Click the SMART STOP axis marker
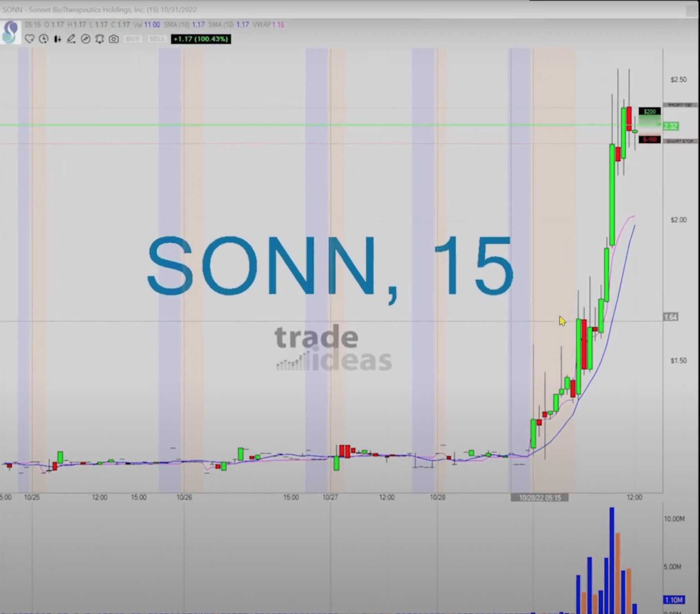The height and width of the screenshot is (614, 700). click(x=680, y=141)
